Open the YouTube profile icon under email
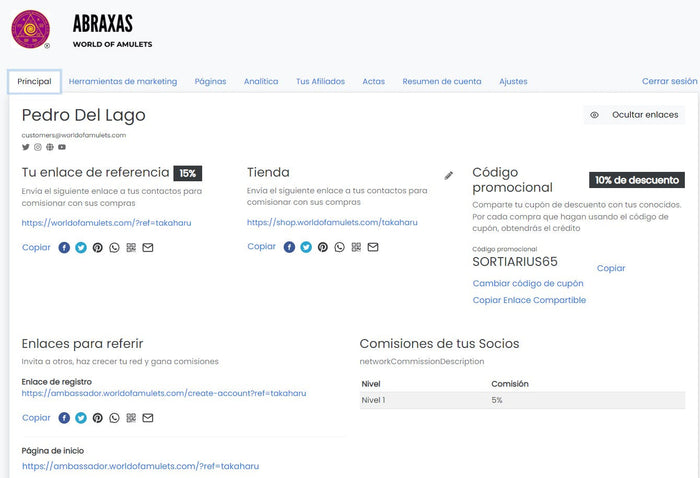Screen dimensions: 700x478 (62, 147)
